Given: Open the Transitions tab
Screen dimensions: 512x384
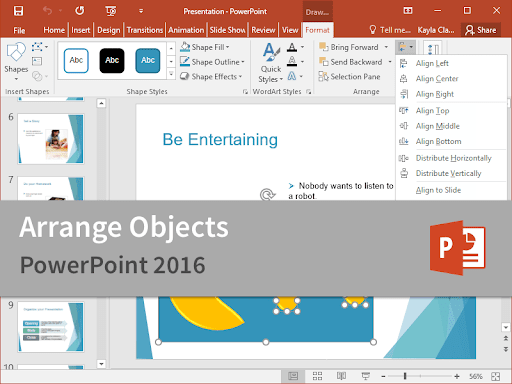Looking at the screenshot, I should [x=145, y=30].
